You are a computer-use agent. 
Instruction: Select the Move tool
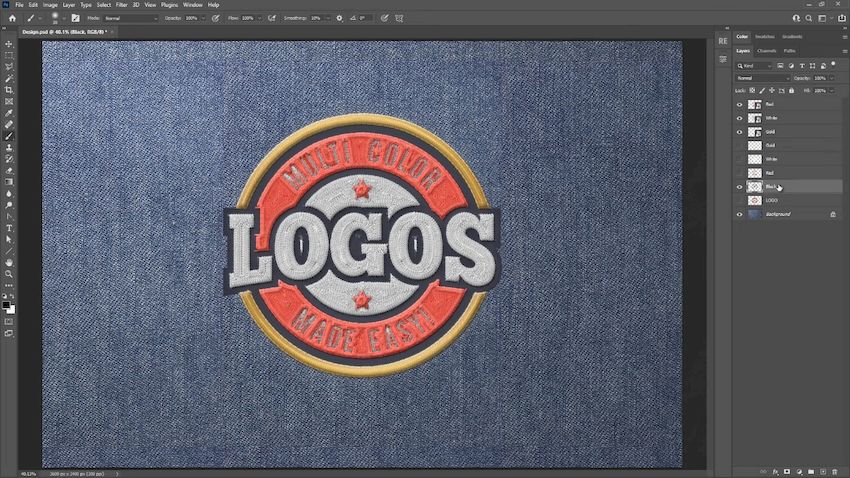[9, 44]
